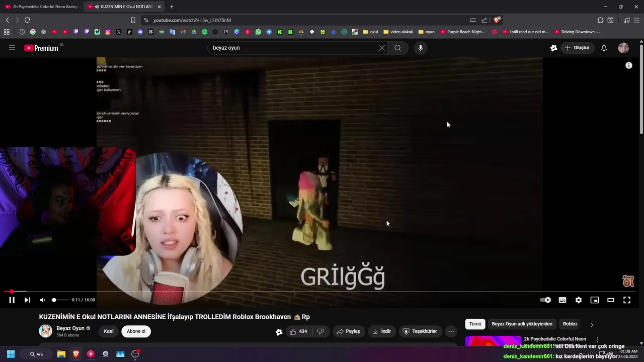Viewport: 644px width, 362px height.
Task: Open the browser extensions puzzle icon
Action: (x=600, y=20)
